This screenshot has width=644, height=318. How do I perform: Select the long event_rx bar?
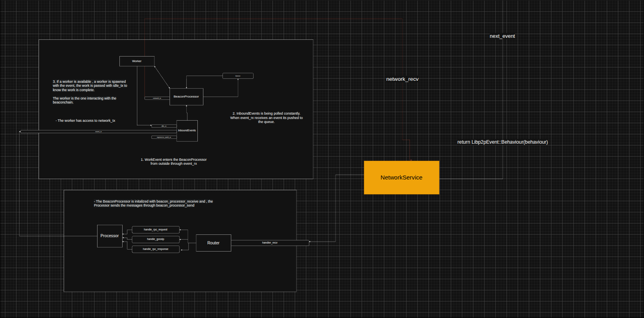click(98, 132)
